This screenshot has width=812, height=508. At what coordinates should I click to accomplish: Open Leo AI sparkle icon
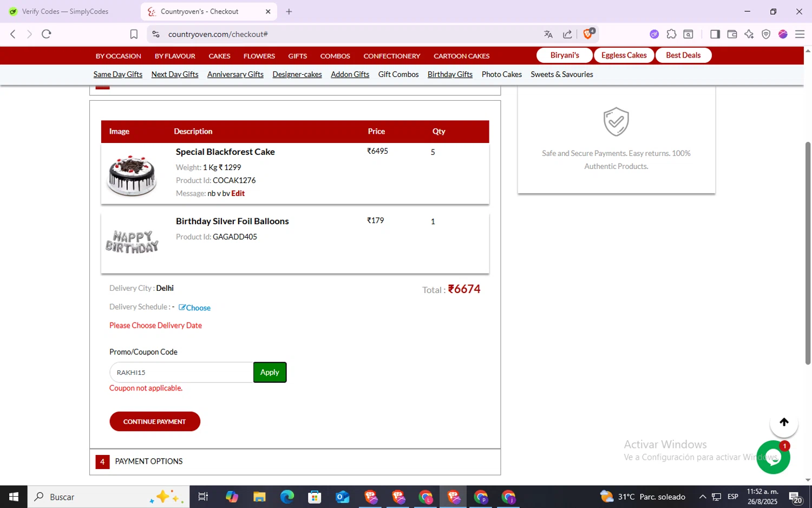click(x=749, y=34)
